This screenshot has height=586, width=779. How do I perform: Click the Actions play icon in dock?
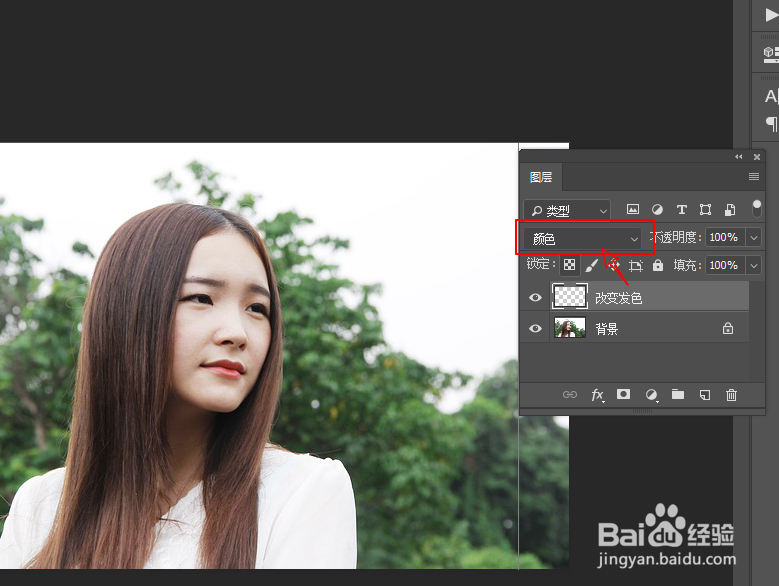pyautogui.click(x=771, y=15)
